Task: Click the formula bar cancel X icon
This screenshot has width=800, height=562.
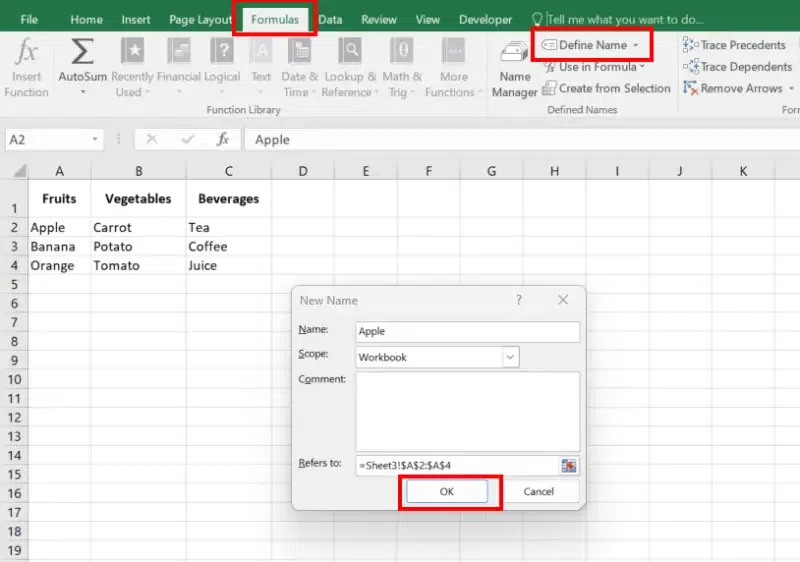Action: pyautogui.click(x=152, y=139)
